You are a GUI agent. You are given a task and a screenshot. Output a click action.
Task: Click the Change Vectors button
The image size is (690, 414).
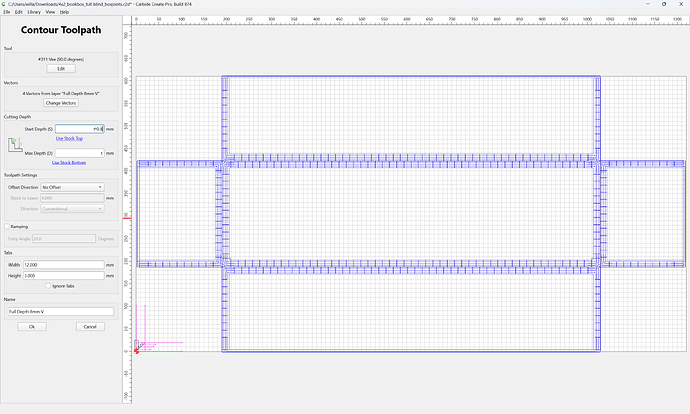(x=61, y=103)
